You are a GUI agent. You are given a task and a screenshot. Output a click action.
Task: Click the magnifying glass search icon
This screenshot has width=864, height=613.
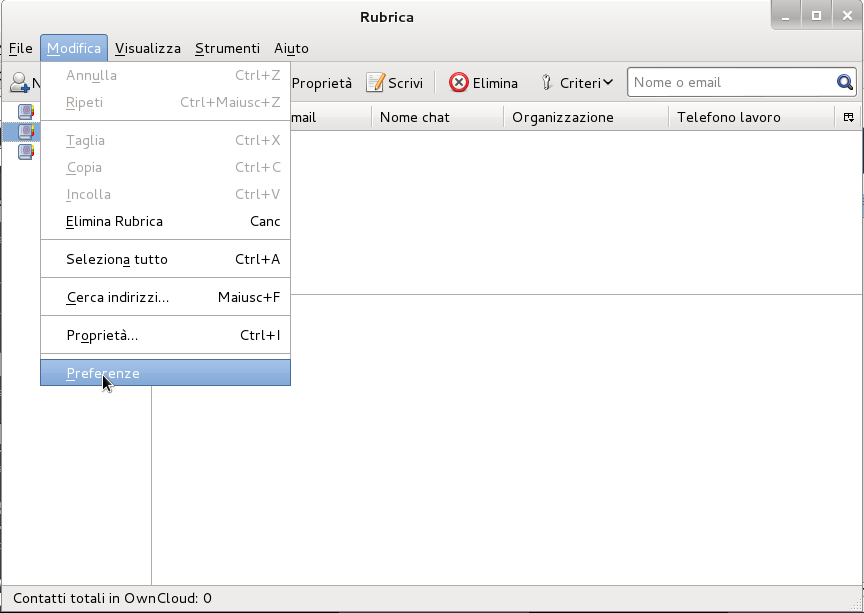click(x=845, y=83)
